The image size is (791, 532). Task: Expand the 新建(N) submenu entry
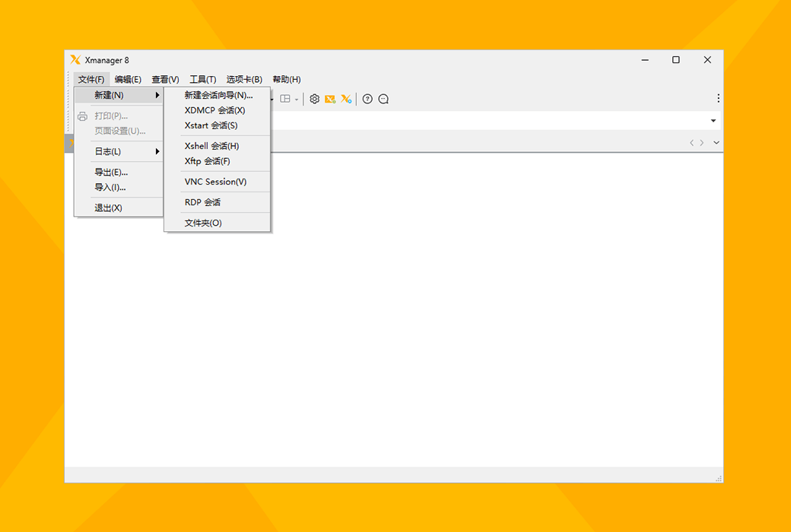(x=119, y=95)
